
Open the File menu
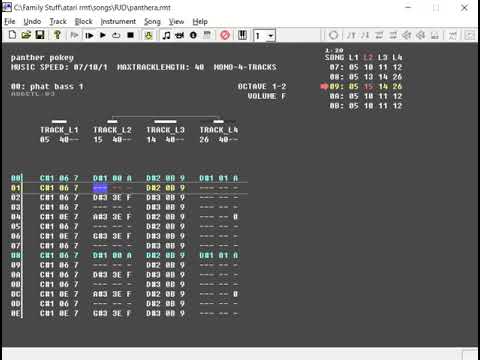click(10, 22)
